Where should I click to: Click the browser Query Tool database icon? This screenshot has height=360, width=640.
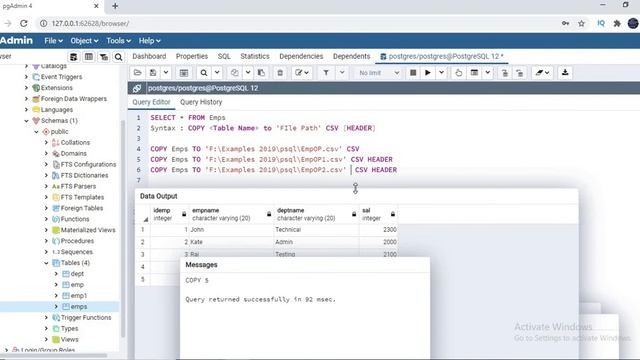[73, 57]
